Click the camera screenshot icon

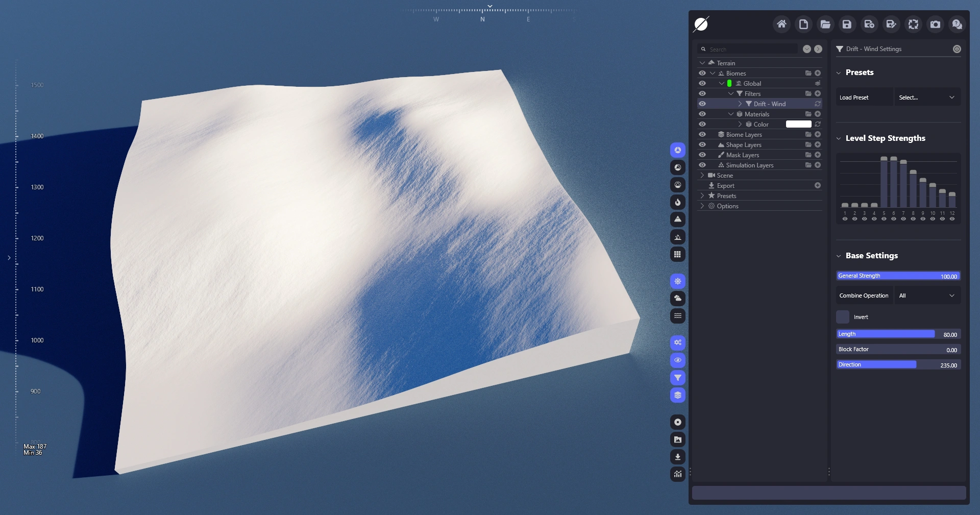pos(935,24)
